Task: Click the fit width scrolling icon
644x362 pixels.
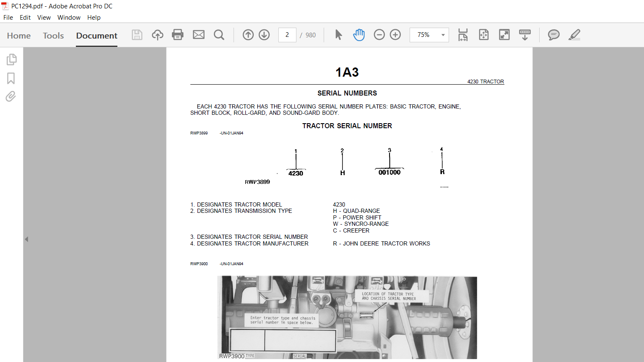Action: coord(463,35)
